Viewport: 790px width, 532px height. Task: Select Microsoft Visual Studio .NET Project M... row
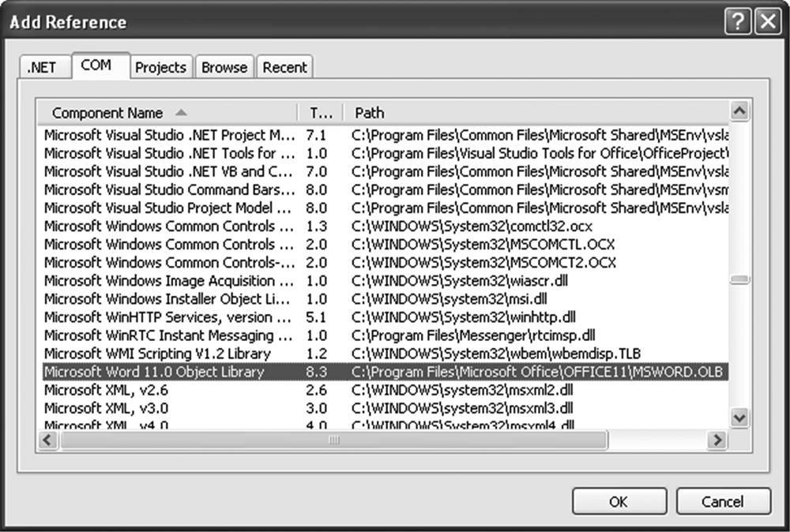386,136
